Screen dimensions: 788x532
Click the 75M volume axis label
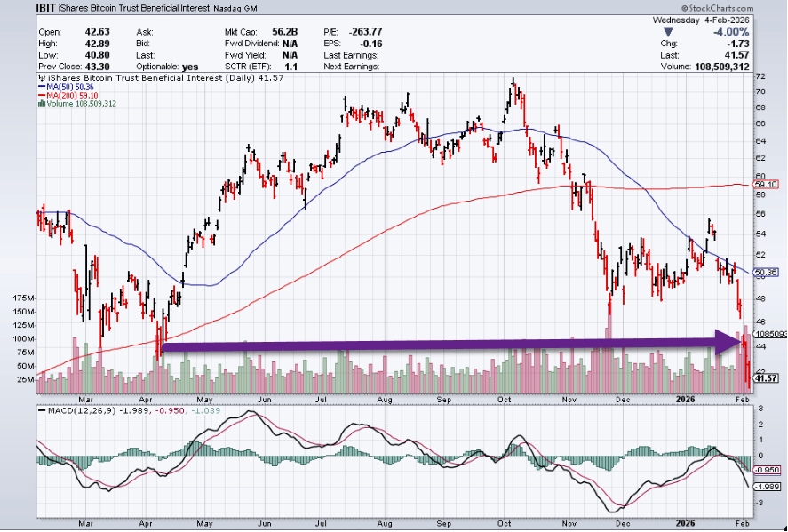(x=26, y=353)
